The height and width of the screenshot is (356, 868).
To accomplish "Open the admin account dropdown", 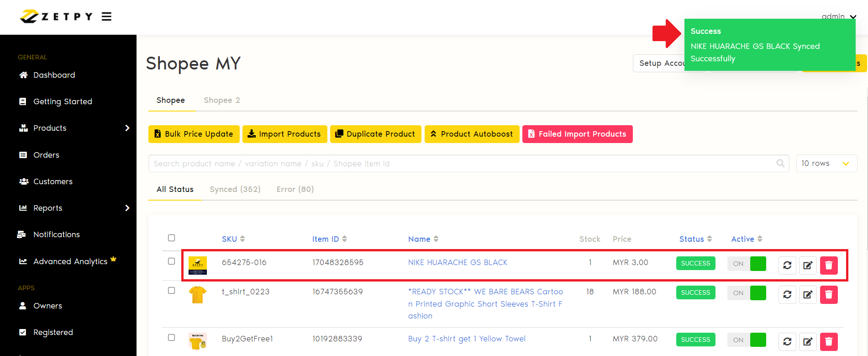I will pos(839,16).
